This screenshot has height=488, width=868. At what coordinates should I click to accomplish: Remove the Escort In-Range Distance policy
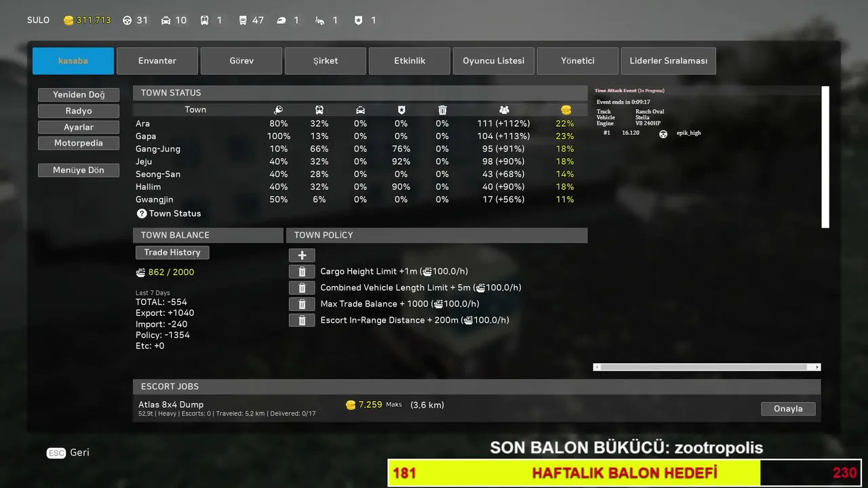click(302, 321)
